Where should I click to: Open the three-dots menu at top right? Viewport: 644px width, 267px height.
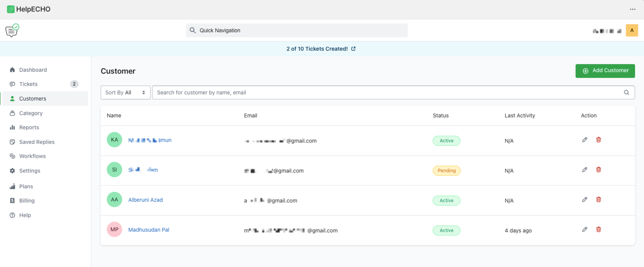pos(632,9)
